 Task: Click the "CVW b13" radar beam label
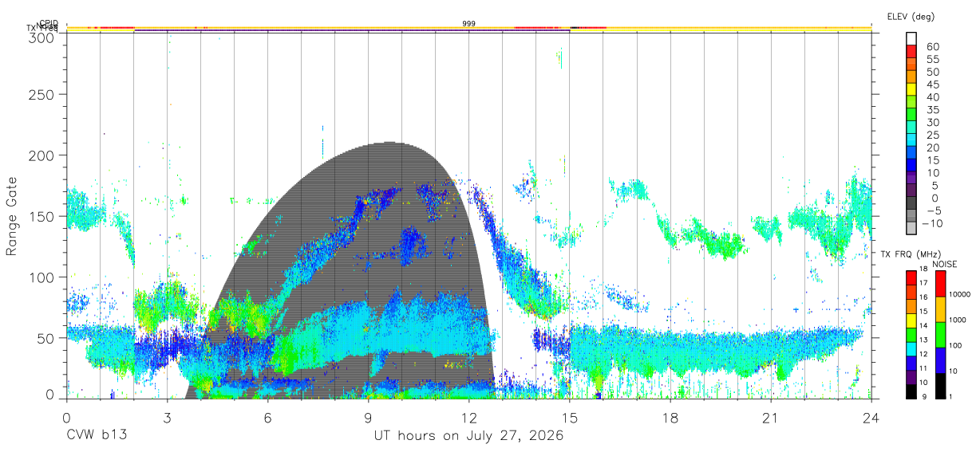pyautogui.click(x=96, y=436)
